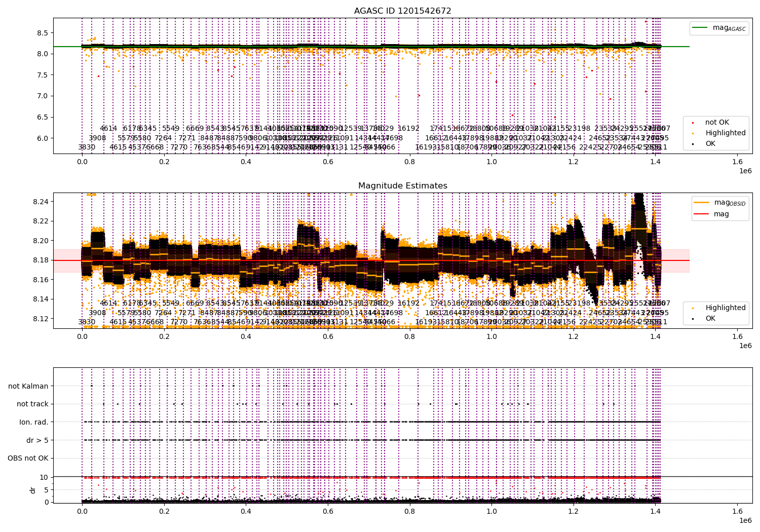Click the 8.22 tick on Magnitude Estimates
760x532 pixels.
41,221
